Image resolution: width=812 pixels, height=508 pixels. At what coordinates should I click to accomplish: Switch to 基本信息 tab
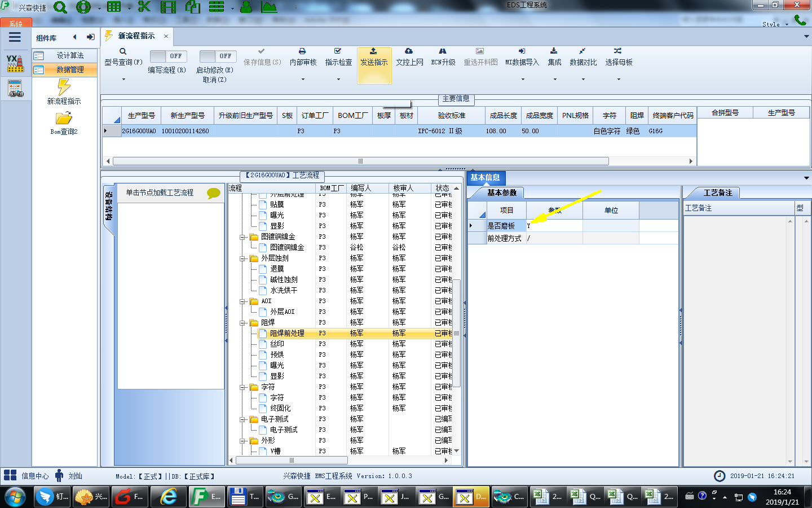(486, 177)
